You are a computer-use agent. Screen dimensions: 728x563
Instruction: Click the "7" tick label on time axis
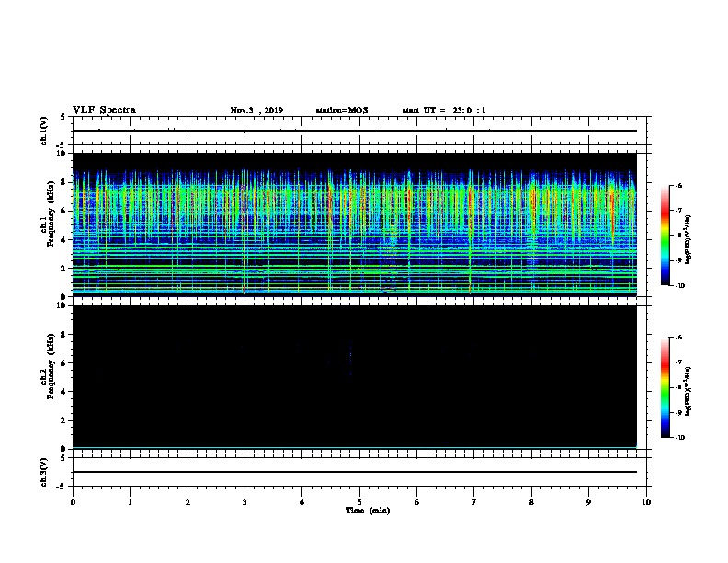coord(474,501)
